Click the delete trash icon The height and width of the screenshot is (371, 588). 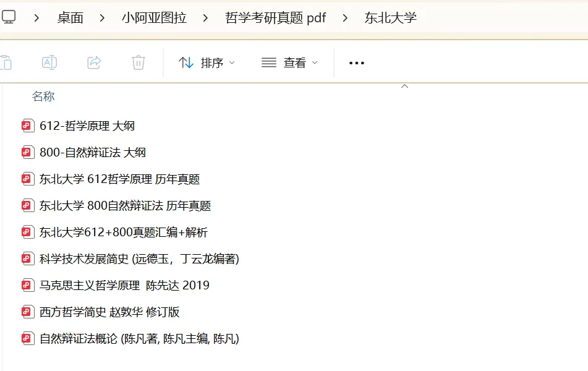(138, 62)
